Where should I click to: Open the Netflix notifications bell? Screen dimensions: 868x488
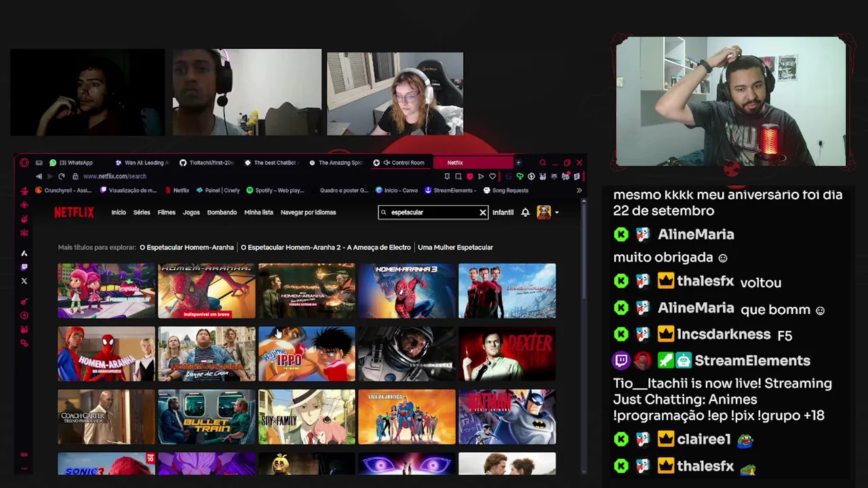[525, 212]
